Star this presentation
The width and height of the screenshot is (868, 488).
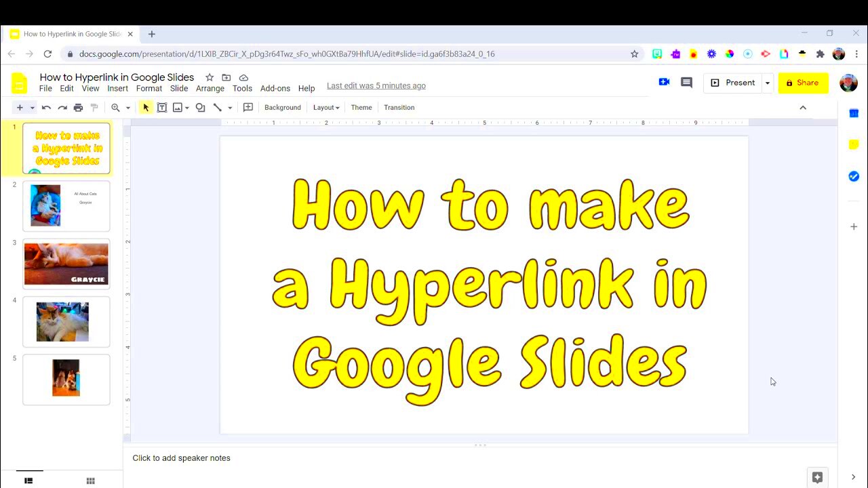pos(210,77)
